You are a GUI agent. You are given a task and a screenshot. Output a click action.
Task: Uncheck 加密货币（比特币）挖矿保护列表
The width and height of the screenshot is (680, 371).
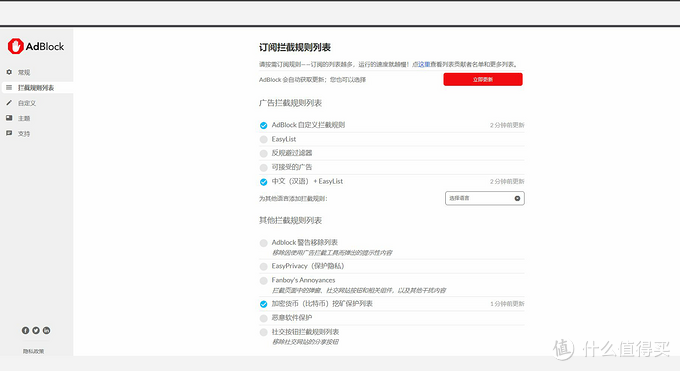coord(263,304)
